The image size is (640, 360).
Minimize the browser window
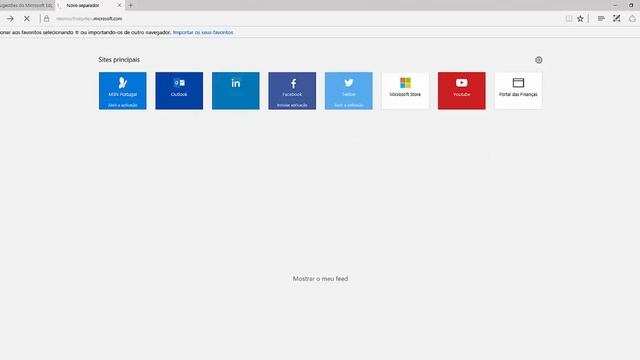pyautogui.click(x=615, y=5)
